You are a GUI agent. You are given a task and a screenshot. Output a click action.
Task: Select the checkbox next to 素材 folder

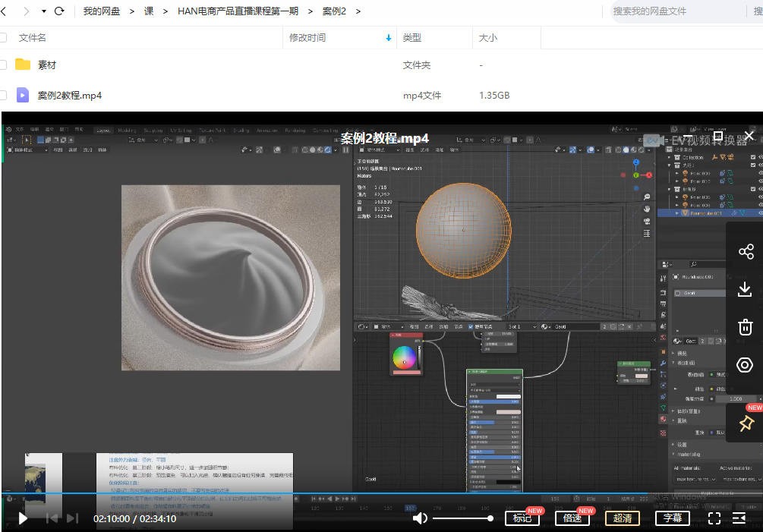point(4,65)
